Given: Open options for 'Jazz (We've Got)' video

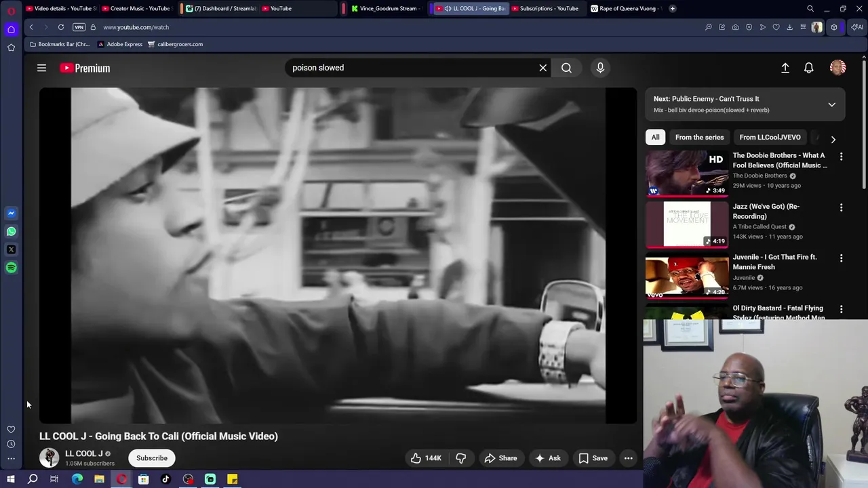Looking at the screenshot, I should [841, 207].
